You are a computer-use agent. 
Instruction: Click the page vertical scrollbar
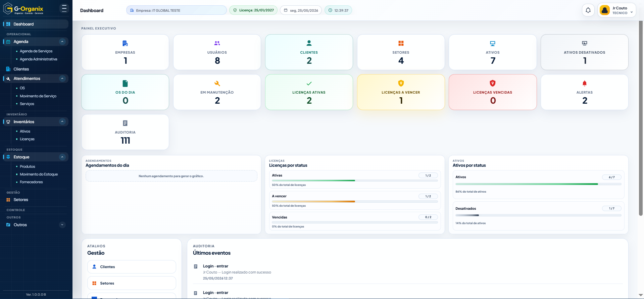[641, 118]
